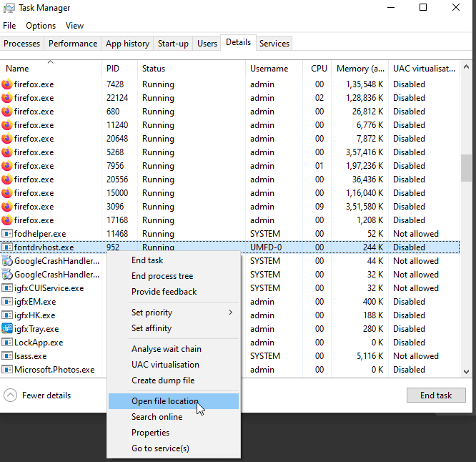Choose Open file location entry
Screen dimensions: 476x462
point(174,401)
